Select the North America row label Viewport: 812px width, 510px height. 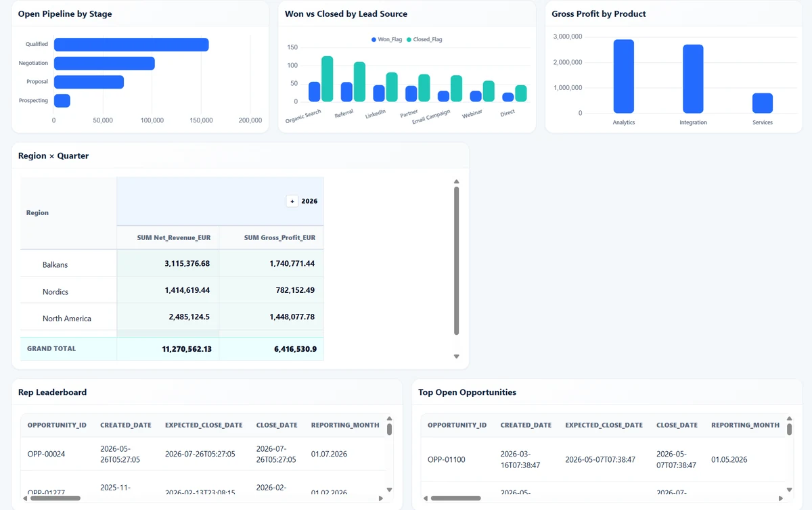(67, 319)
